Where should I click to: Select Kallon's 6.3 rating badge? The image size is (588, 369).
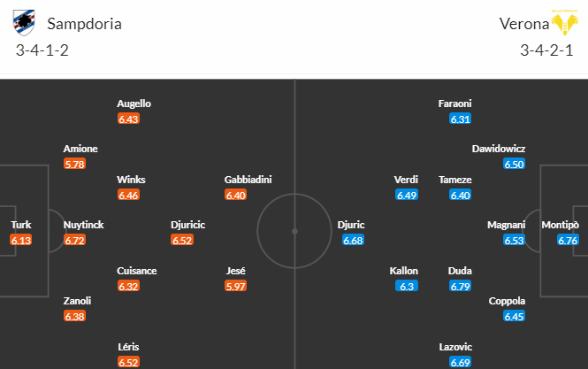coord(407,286)
